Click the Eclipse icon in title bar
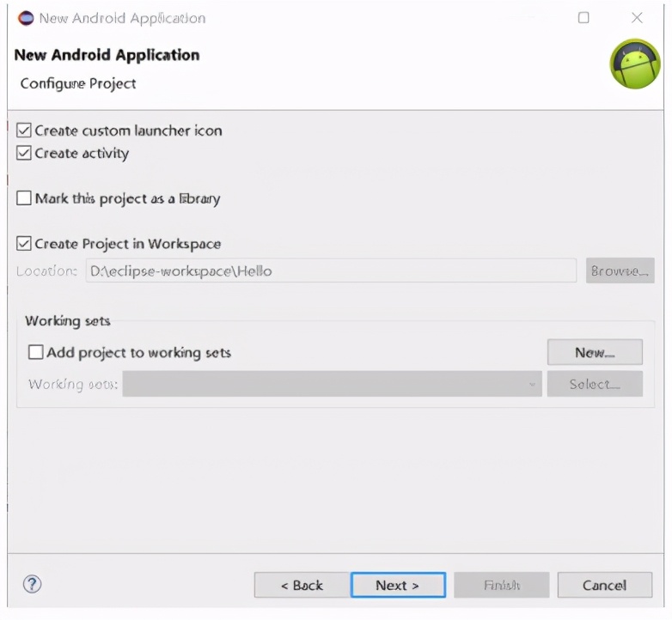672x620 pixels. point(26,18)
